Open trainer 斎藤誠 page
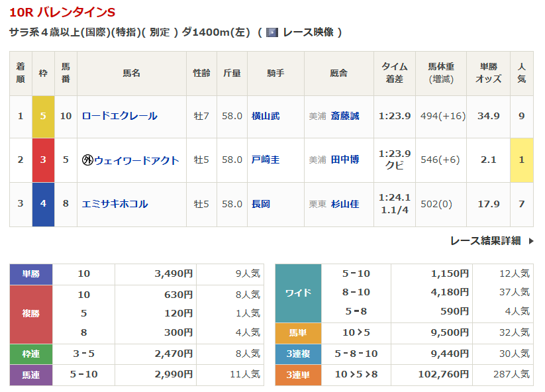 (x=345, y=116)
